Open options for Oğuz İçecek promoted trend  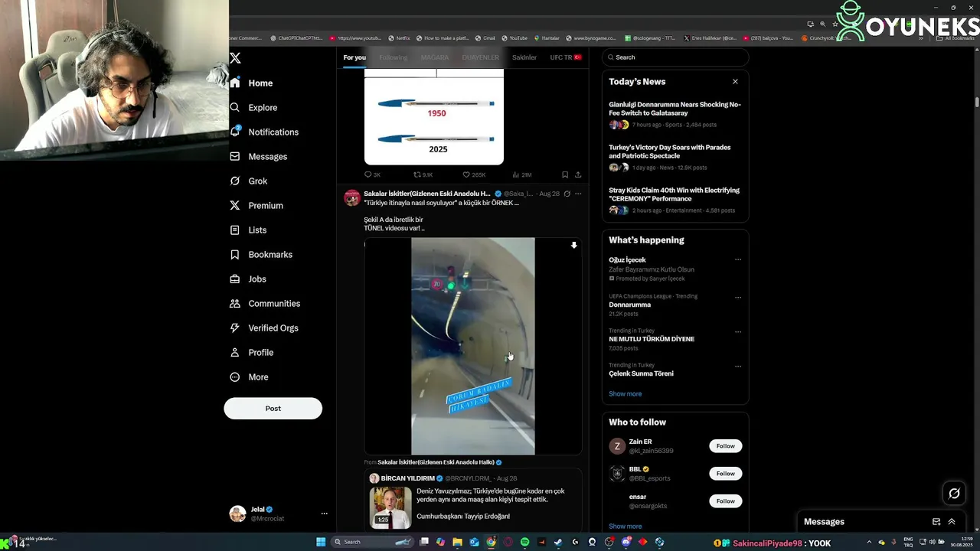click(x=738, y=259)
